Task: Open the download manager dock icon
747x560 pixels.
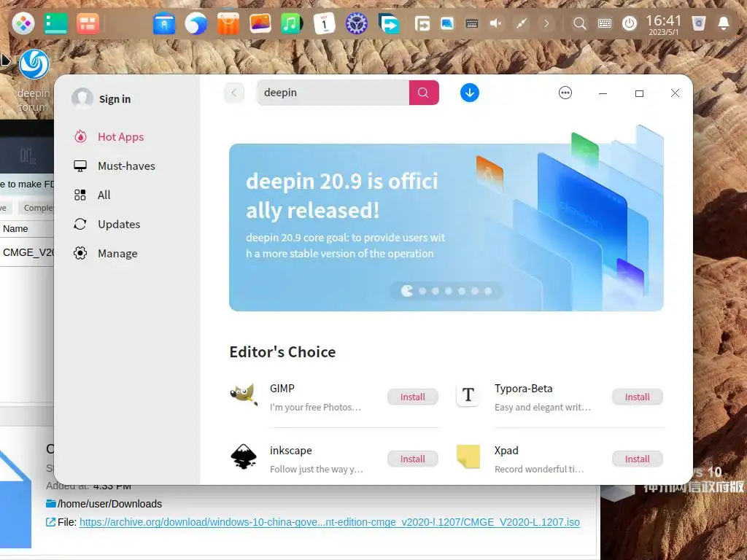Action: [389, 23]
